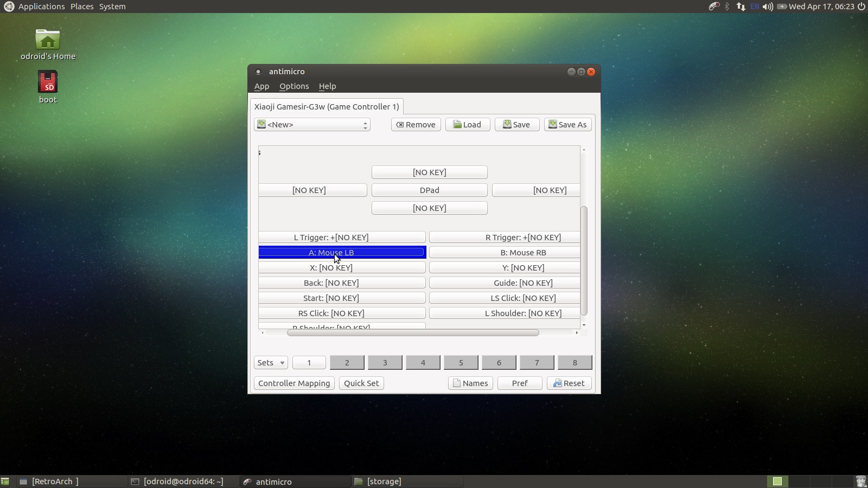
Task: Expand the Sets dropdown button
Action: click(270, 363)
